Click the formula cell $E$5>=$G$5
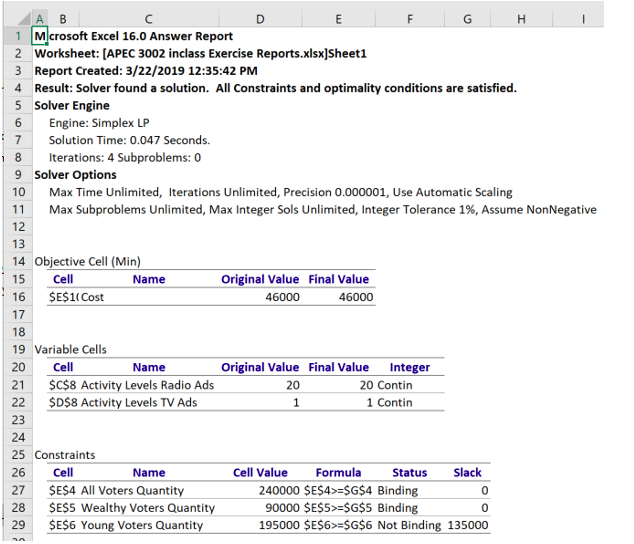This screenshot has height=544, width=634. coord(337,508)
